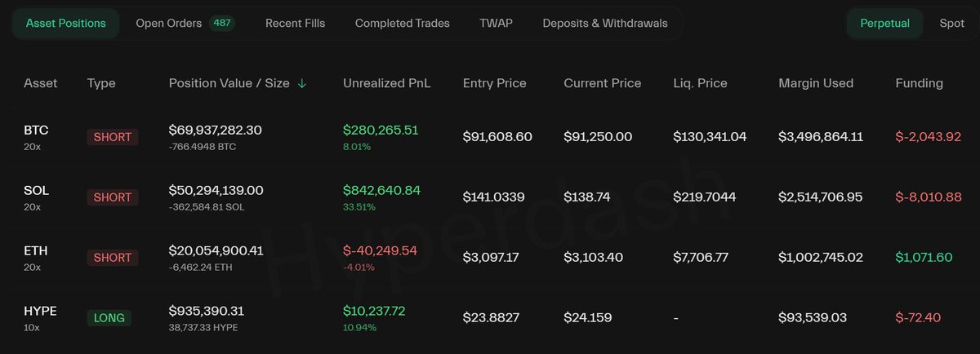Click the Margin Used column header
The height and width of the screenshot is (354, 980).
click(x=815, y=83)
